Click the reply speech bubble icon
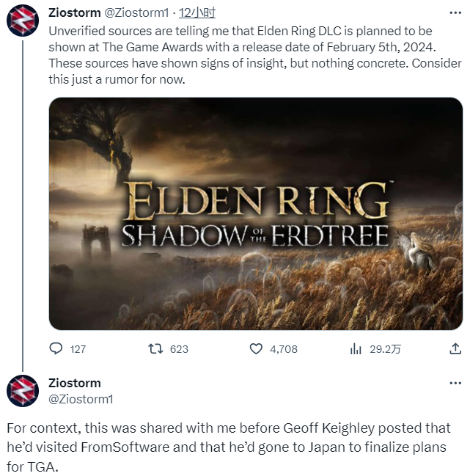The image size is (470, 476). coord(56,349)
